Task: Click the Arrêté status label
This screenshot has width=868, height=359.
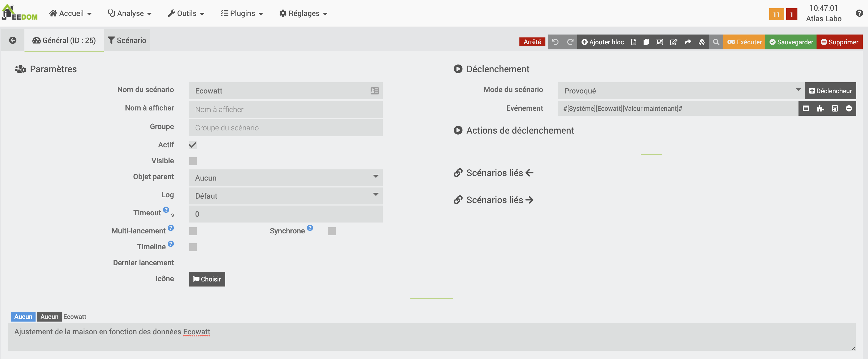Action: coord(532,42)
